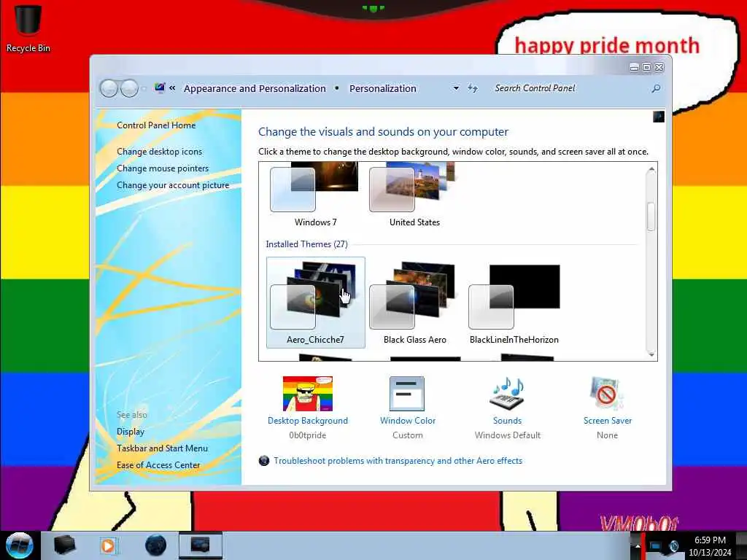The height and width of the screenshot is (560, 747).
Task: Open Change your account picture
Action: pos(173,185)
